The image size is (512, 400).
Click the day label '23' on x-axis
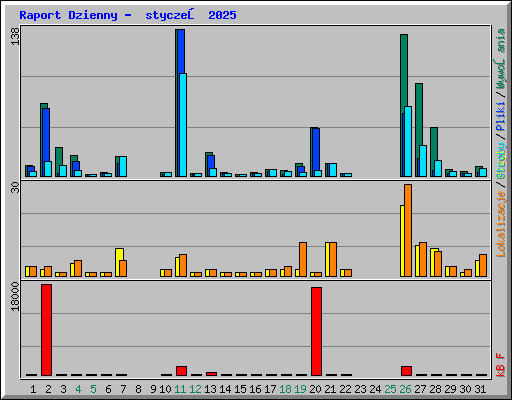(x=360, y=389)
